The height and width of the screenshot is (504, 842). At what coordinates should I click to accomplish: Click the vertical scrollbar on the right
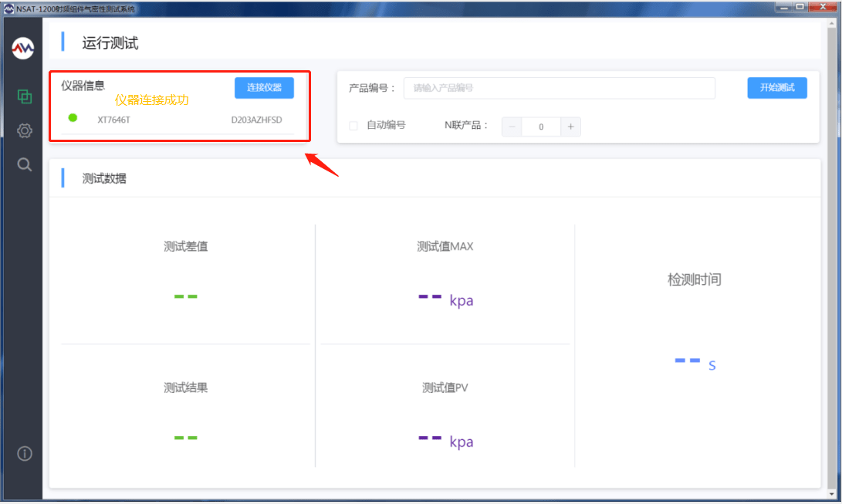pyautogui.click(x=831, y=232)
